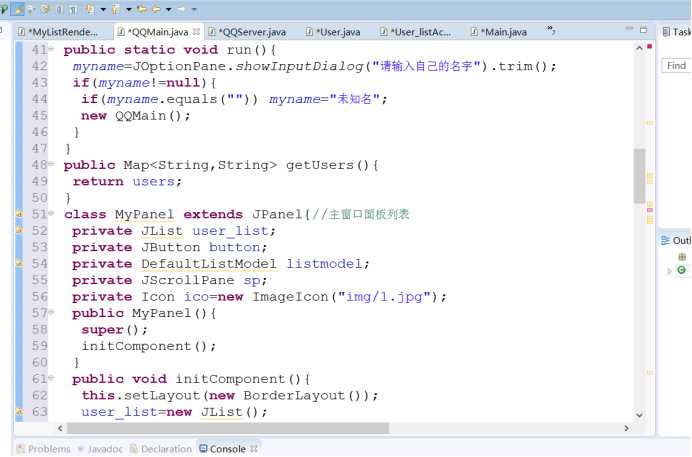Open the Task List view tab
The height and width of the screenshot is (457, 692).
click(x=676, y=32)
